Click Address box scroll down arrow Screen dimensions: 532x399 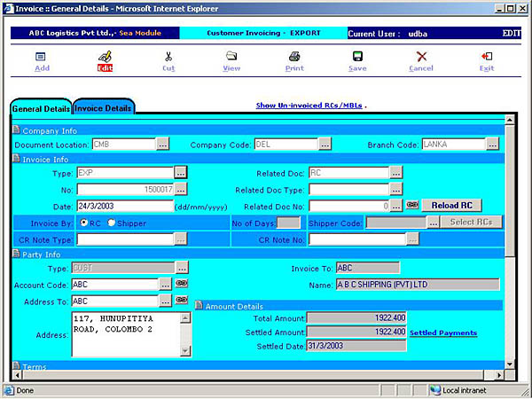coord(185,351)
